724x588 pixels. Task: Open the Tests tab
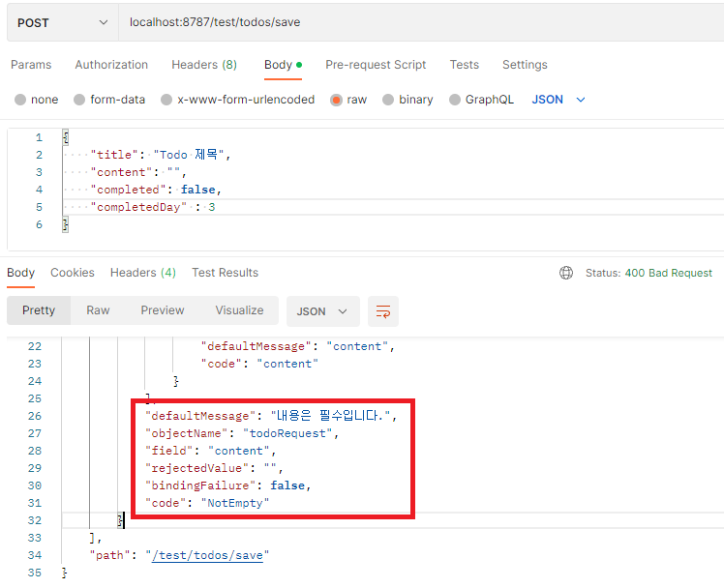[464, 65]
